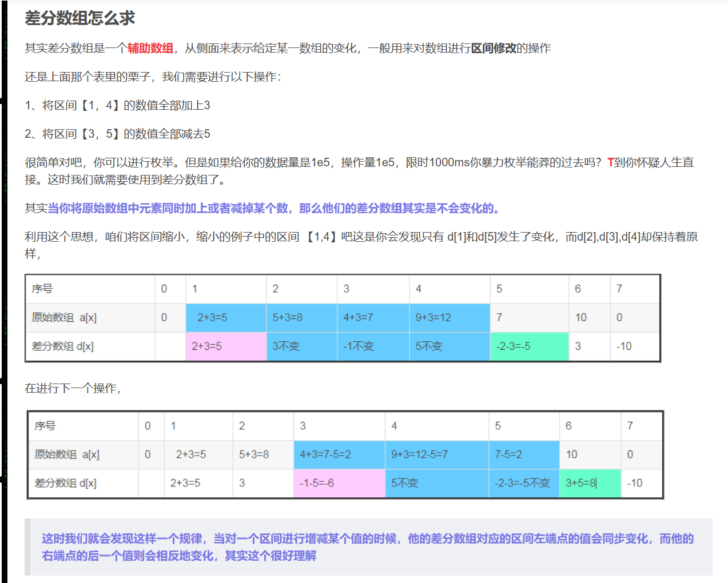
Task: Click the text 在进行下一个操作
Action: (72, 389)
